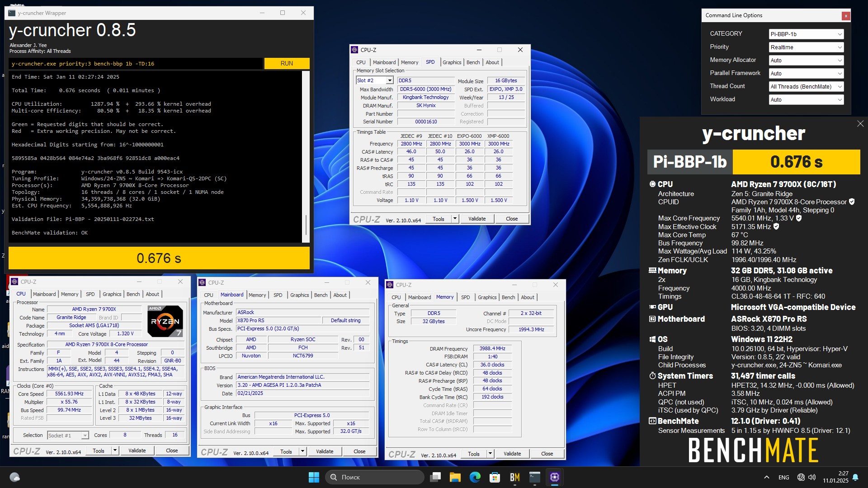Switch to CPU-Z taskbar icon
Image resolution: width=868 pixels, height=488 pixels.
(555, 477)
